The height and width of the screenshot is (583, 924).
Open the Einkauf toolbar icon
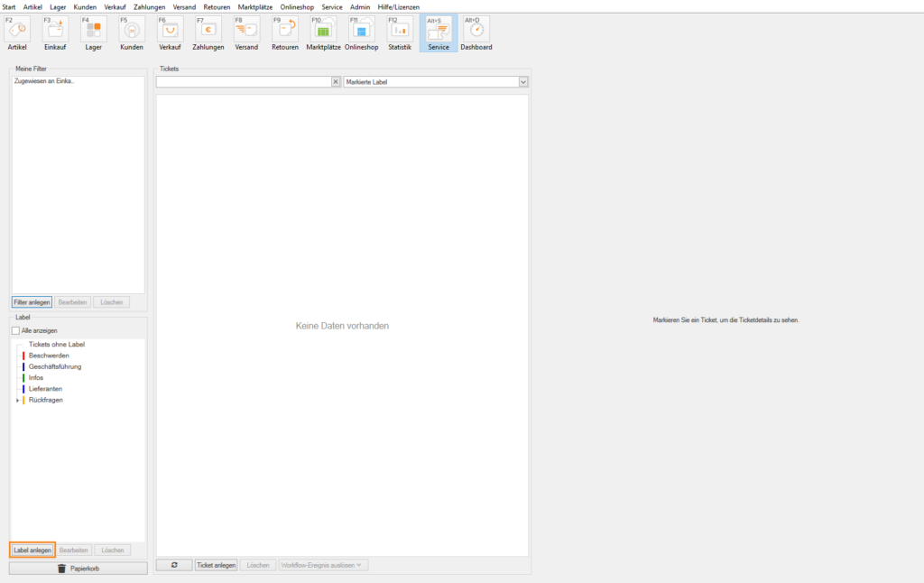coord(55,30)
